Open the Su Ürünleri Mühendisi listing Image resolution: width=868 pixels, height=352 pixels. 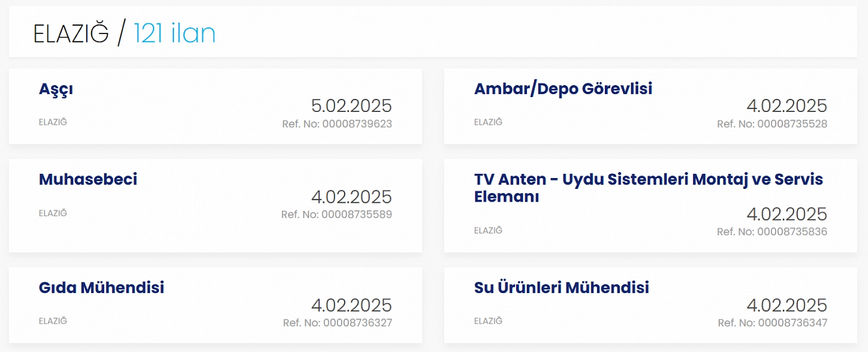point(561,288)
